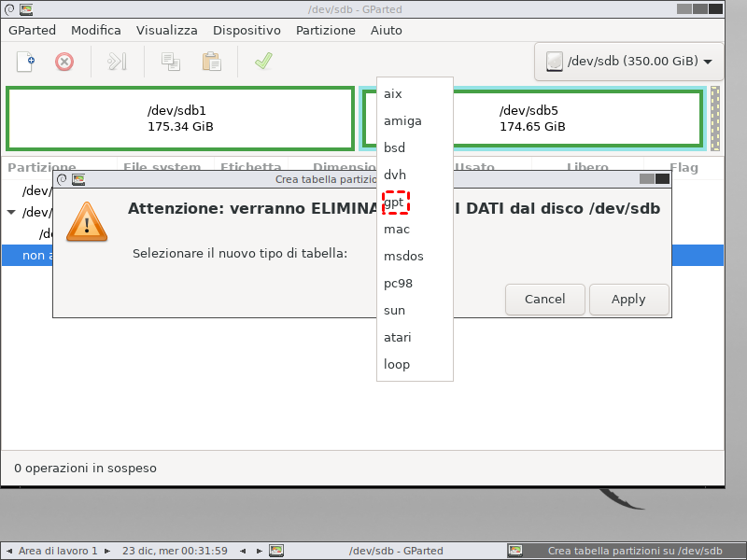The height and width of the screenshot is (560, 747).
Task: Select amiga partition table type
Action: 415,121
